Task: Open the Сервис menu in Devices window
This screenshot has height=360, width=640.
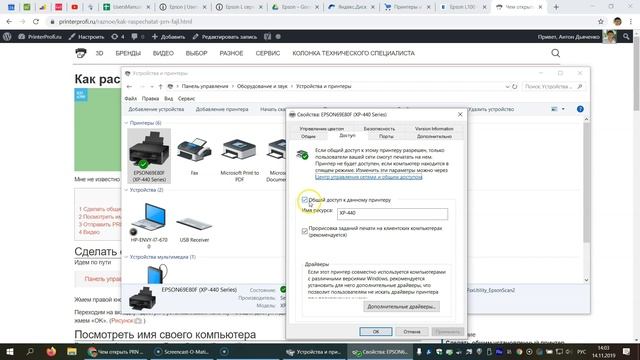Action: point(187,99)
